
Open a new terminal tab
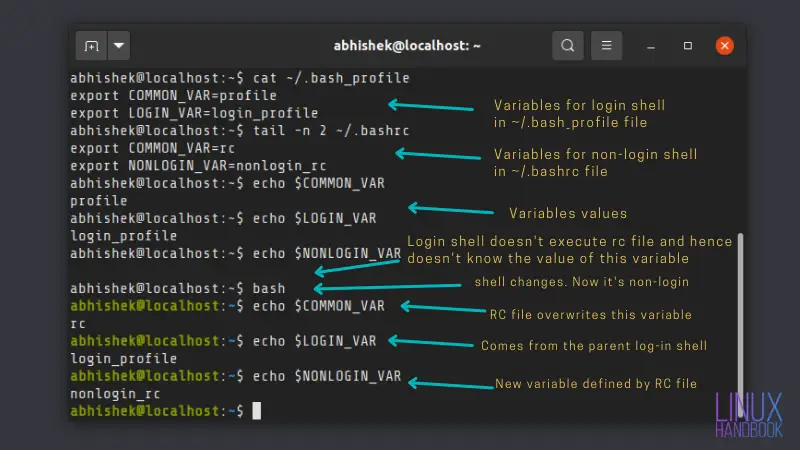pos(91,46)
